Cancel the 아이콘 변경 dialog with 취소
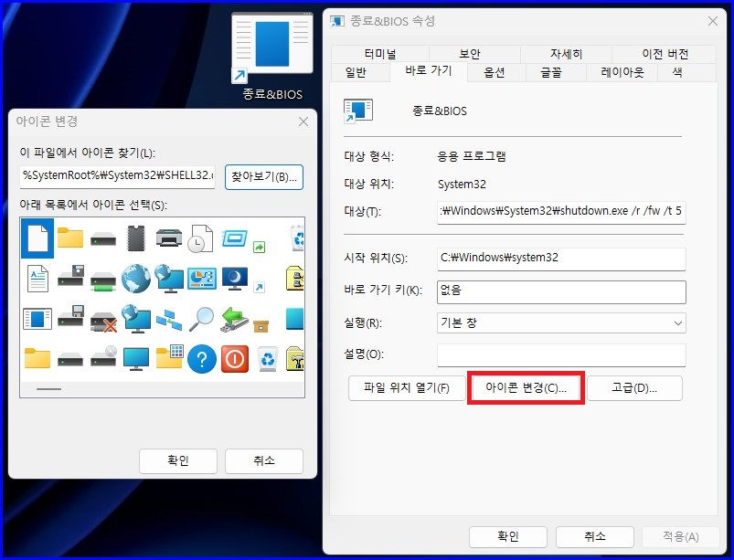The width and height of the screenshot is (734, 560). click(264, 460)
